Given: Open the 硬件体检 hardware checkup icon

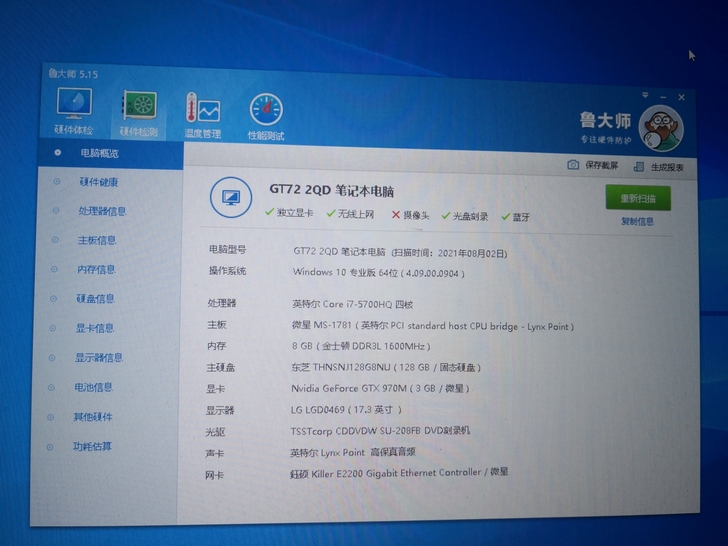Looking at the screenshot, I should pyautogui.click(x=74, y=111).
